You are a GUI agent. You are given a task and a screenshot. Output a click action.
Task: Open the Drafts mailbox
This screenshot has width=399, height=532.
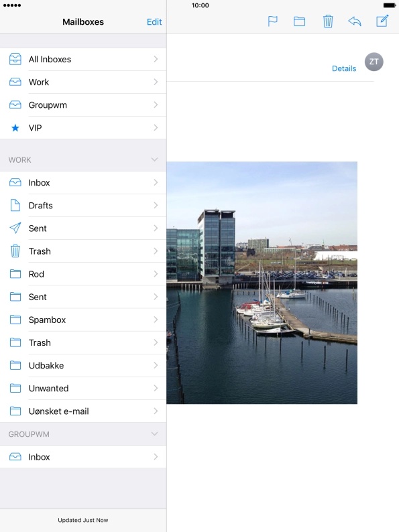[x=83, y=206]
